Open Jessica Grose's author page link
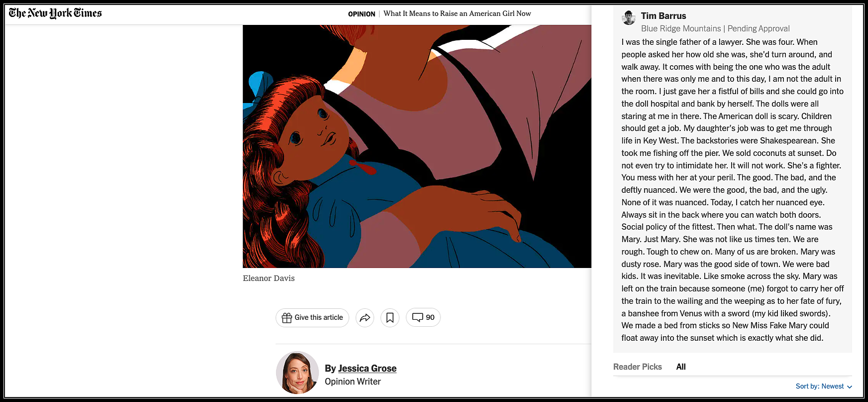 [367, 369]
